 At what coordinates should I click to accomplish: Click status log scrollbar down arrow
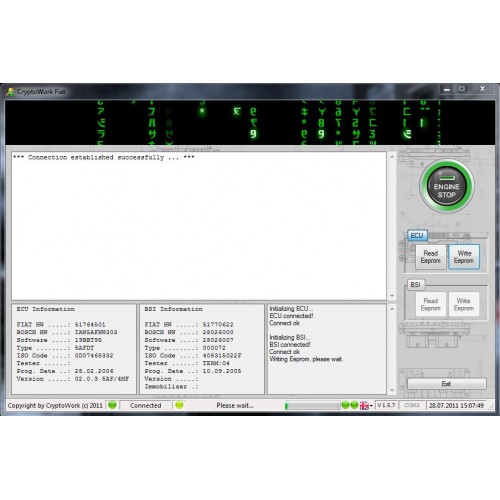point(392,390)
